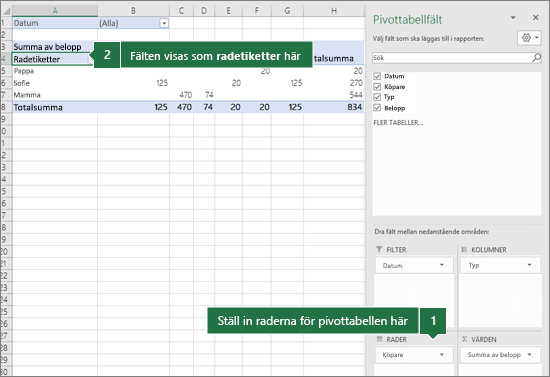Click the FILTER area header

point(396,250)
